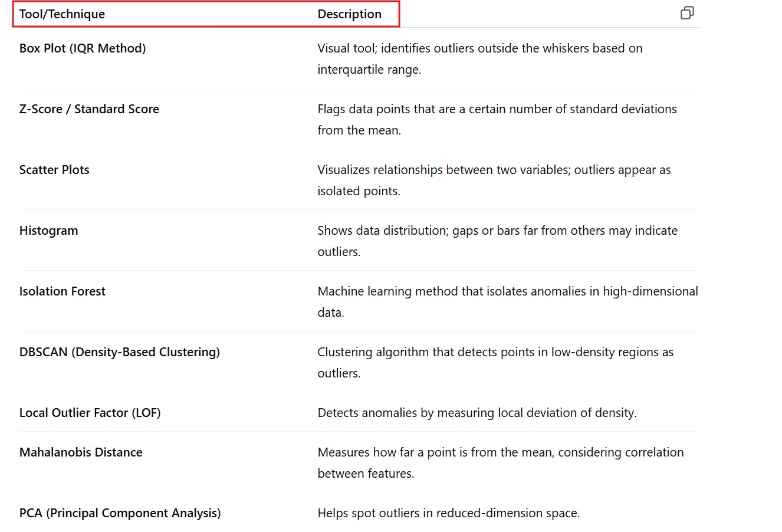Click the PCA reduced-dimension space description
Viewport: 782px width, 532px height.
[448, 513]
